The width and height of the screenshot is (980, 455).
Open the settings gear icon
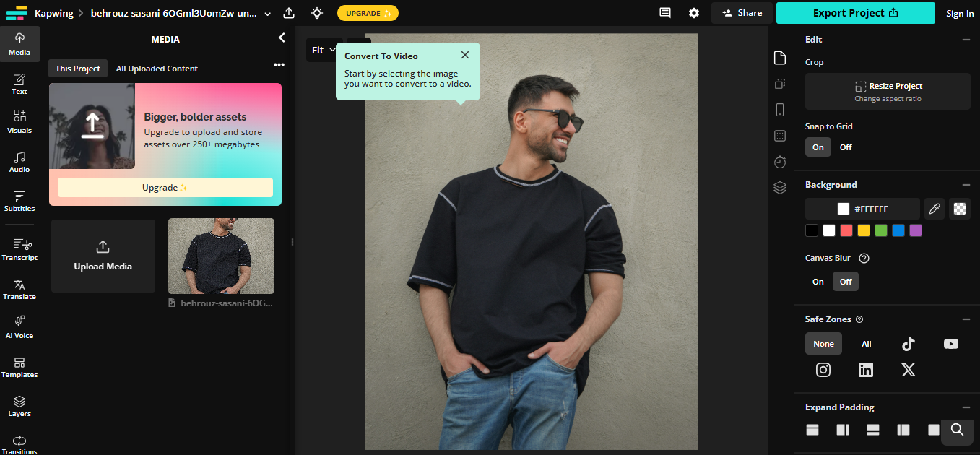point(694,13)
